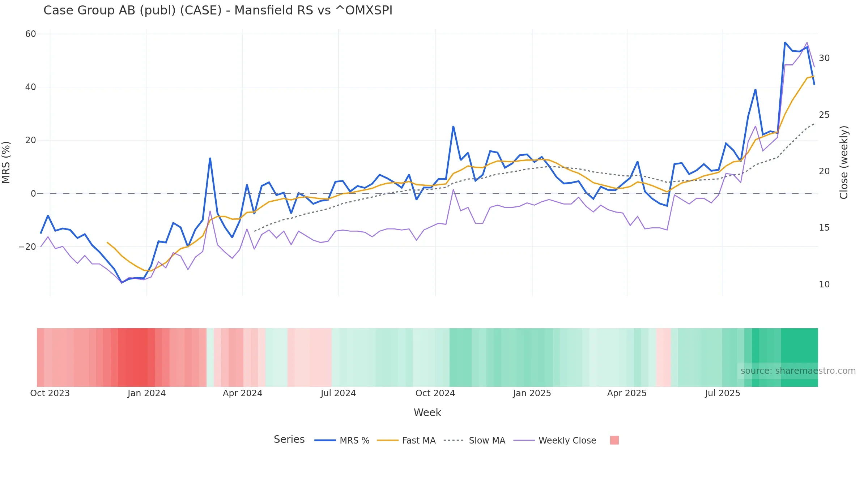Click the 30 tick on Close axis
Image resolution: width=868 pixels, height=488 pixels.
824,58
